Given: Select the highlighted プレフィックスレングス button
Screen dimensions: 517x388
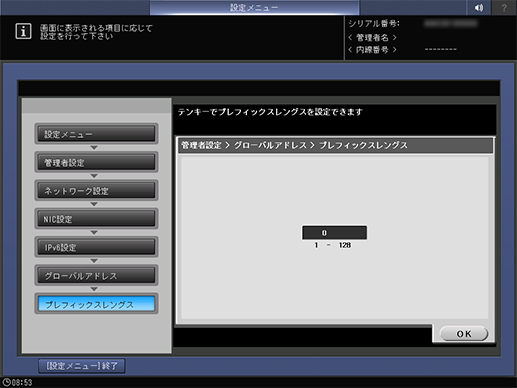Looking at the screenshot, I should click(x=96, y=304).
